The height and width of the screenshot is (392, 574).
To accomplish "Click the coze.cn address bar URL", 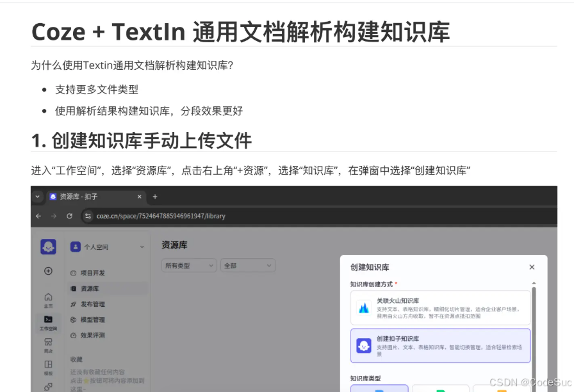I will click(161, 216).
